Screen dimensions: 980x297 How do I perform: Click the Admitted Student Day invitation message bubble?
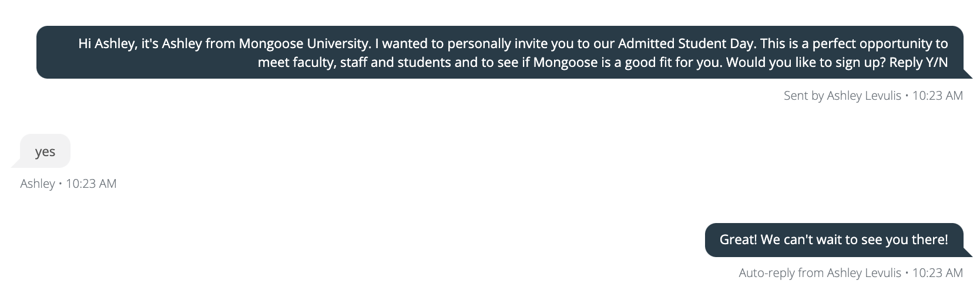pyautogui.click(x=499, y=52)
